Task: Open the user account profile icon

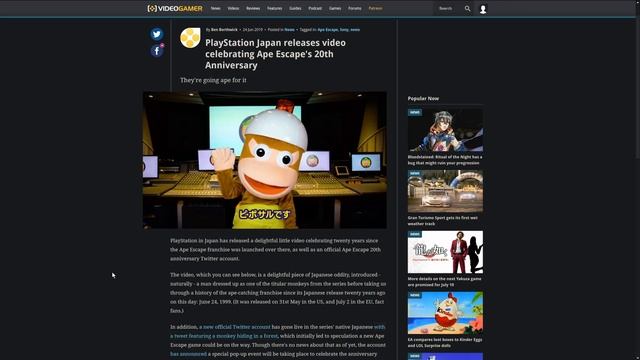Action: (x=483, y=9)
